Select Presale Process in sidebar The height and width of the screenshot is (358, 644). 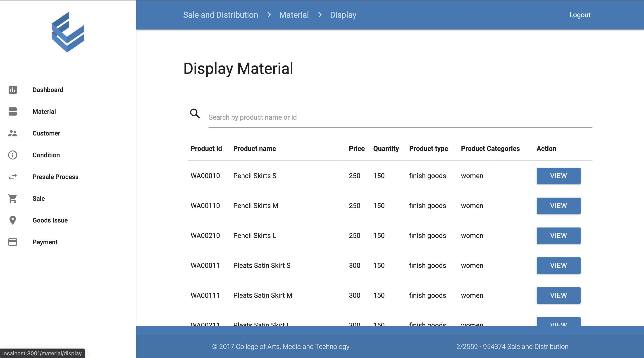click(x=55, y=177)
